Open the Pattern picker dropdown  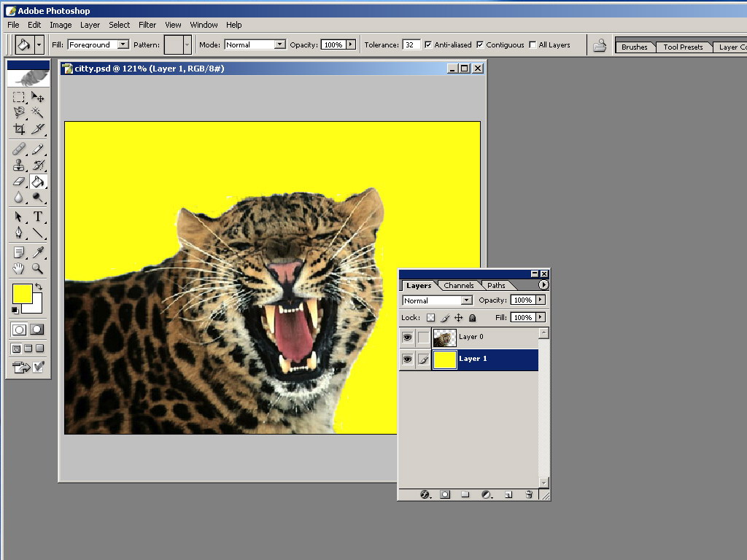tap(187, 44)
